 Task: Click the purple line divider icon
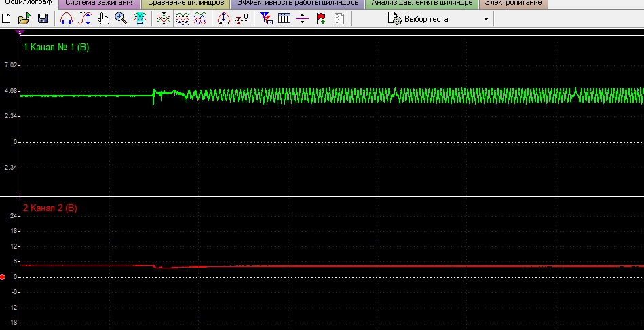(302, 18)
